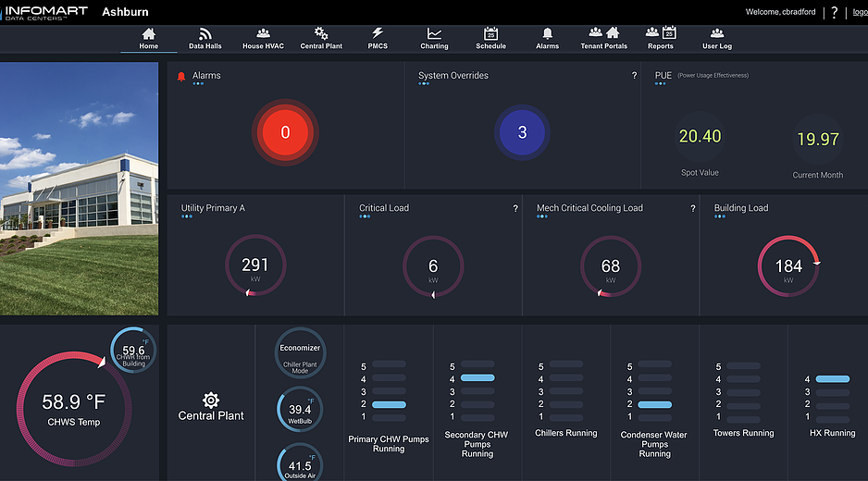Click the Critical Load help question mark
This screenshot has height=481, width=868.
[x=515, y=209]
